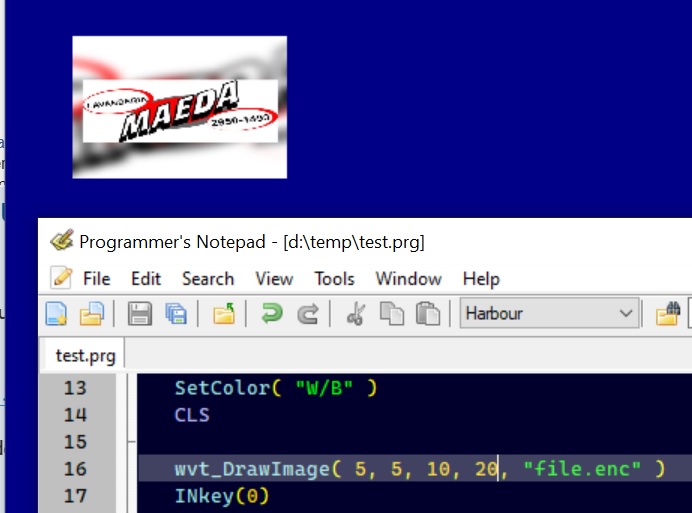This screenshot has width=692, height=513.
Task: Click the "file.enc" string in code
Action: tap(582, 469)
